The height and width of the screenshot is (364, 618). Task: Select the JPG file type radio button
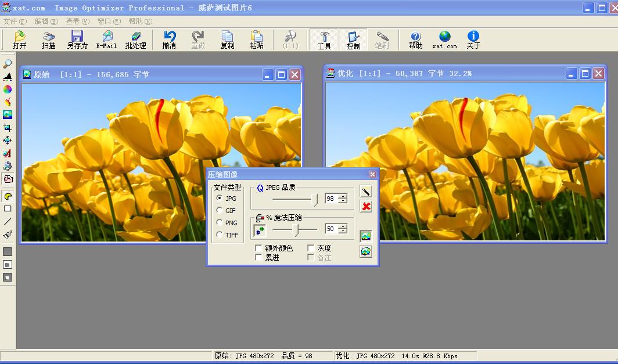pyautogui.click(x=220, y=198)
